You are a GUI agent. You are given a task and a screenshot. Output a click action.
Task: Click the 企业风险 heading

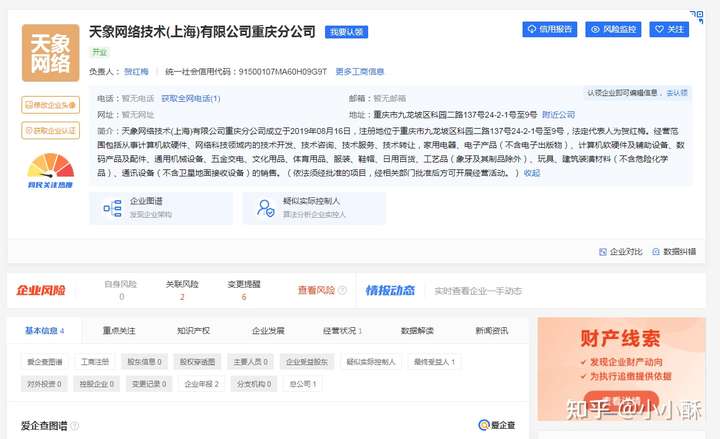pos(41,290)
